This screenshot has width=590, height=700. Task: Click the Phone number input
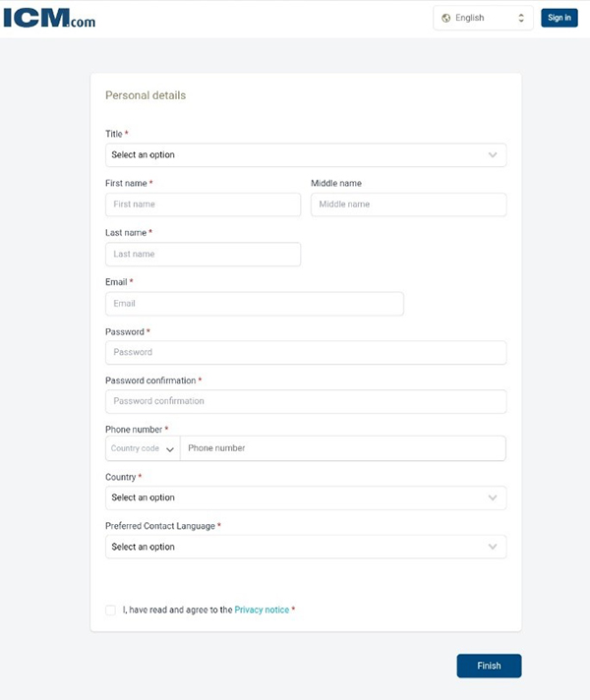(x=342, y=448)
